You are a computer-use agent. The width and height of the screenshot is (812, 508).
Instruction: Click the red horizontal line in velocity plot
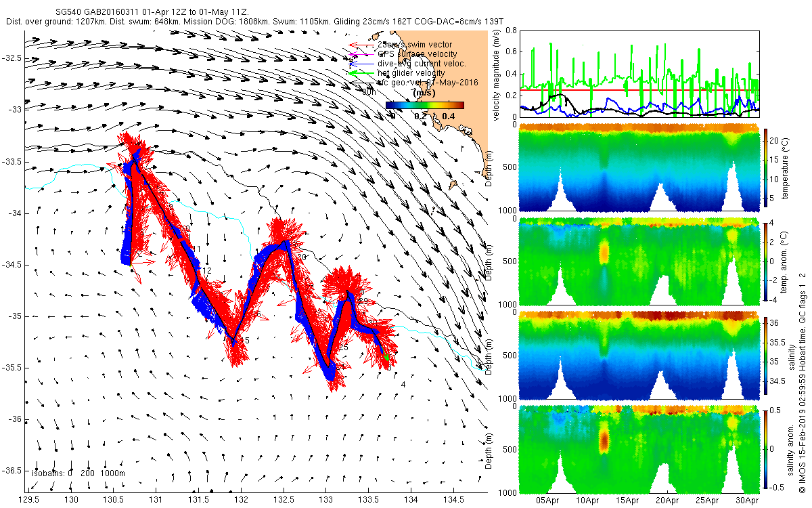(x=639, y=89)
